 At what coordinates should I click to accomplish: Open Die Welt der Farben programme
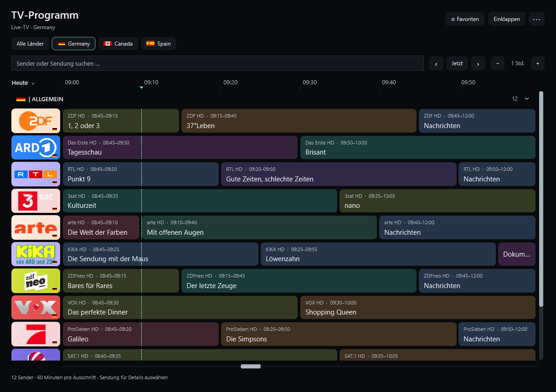click(101, 227)
